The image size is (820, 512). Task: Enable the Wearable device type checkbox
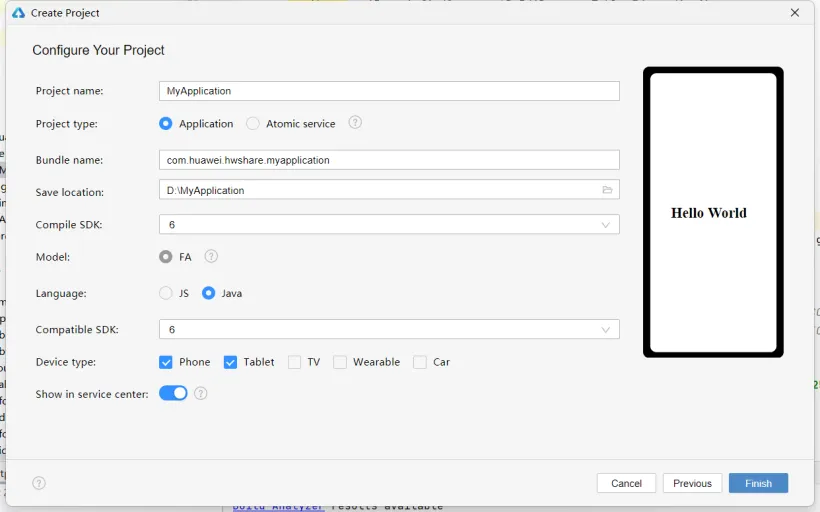340,362
